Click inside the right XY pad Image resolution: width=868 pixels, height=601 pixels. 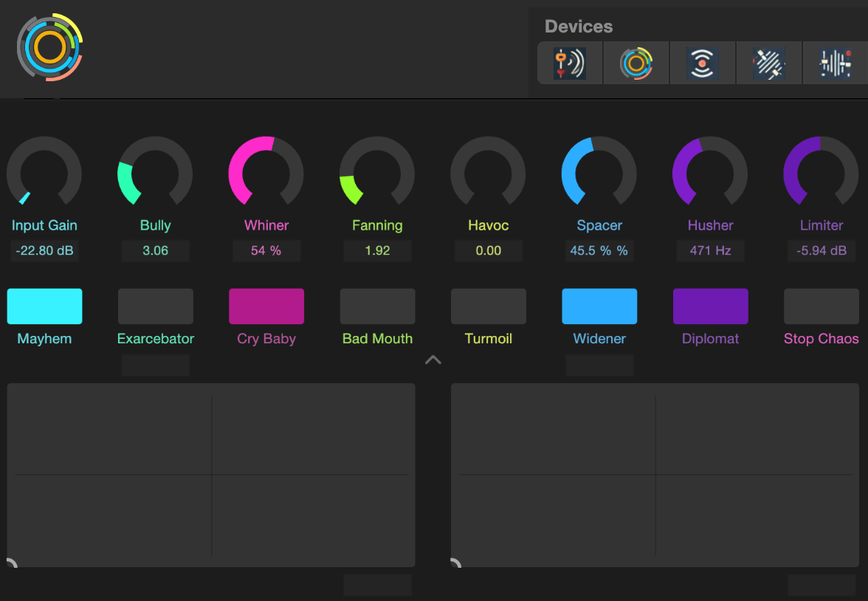(655, 475)
